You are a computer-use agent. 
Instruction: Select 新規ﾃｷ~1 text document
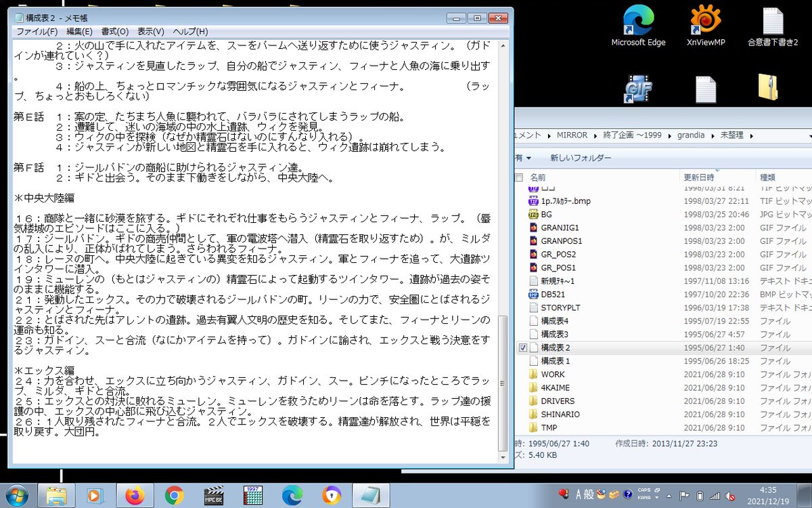tap(558, 281)
